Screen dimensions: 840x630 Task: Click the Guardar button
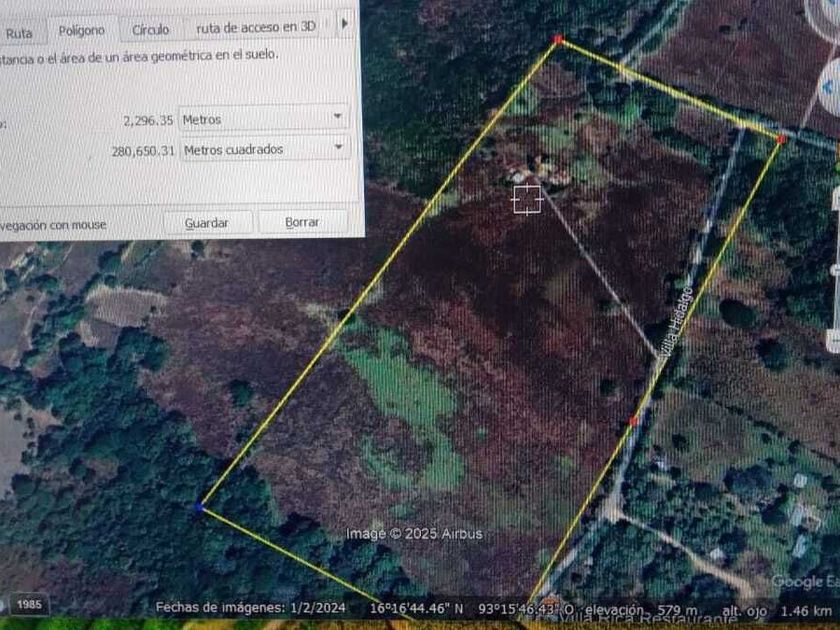207,222
